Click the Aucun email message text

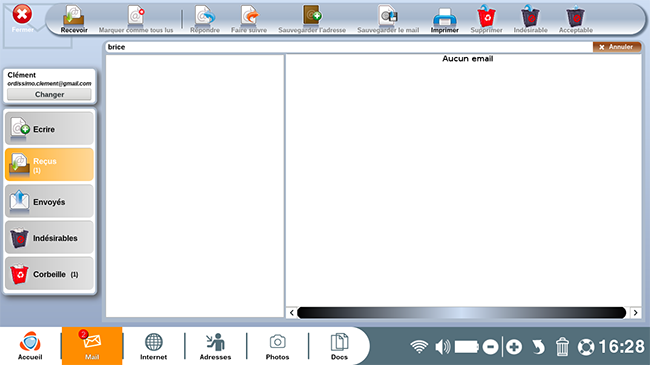tap(468, 58)
